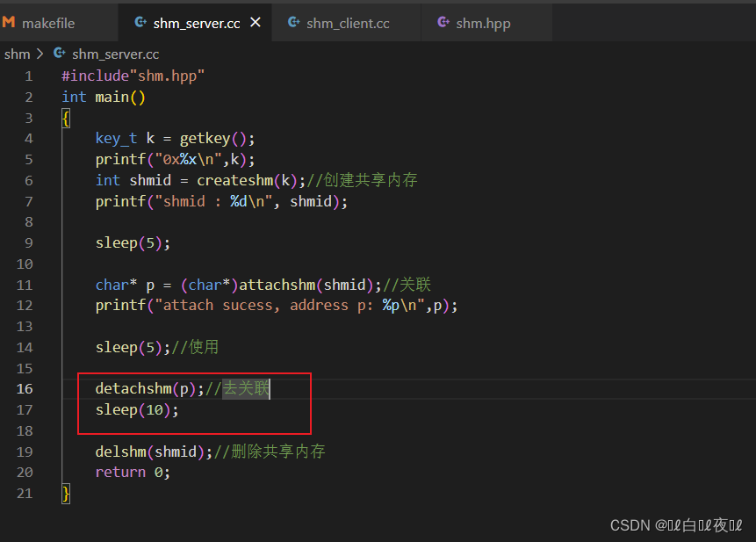Switch to the shm_client.cc tab
Viewport: 756px width, 542px height.
(347, 23)
